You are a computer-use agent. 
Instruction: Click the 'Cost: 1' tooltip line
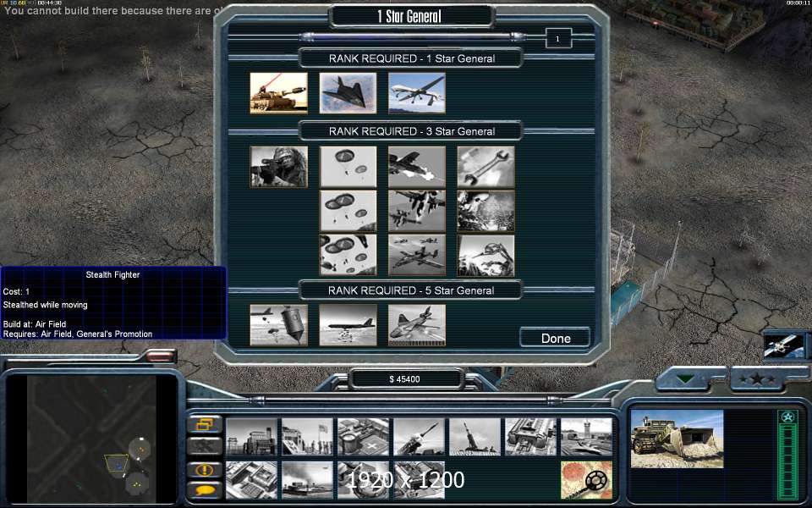(17, 292)
